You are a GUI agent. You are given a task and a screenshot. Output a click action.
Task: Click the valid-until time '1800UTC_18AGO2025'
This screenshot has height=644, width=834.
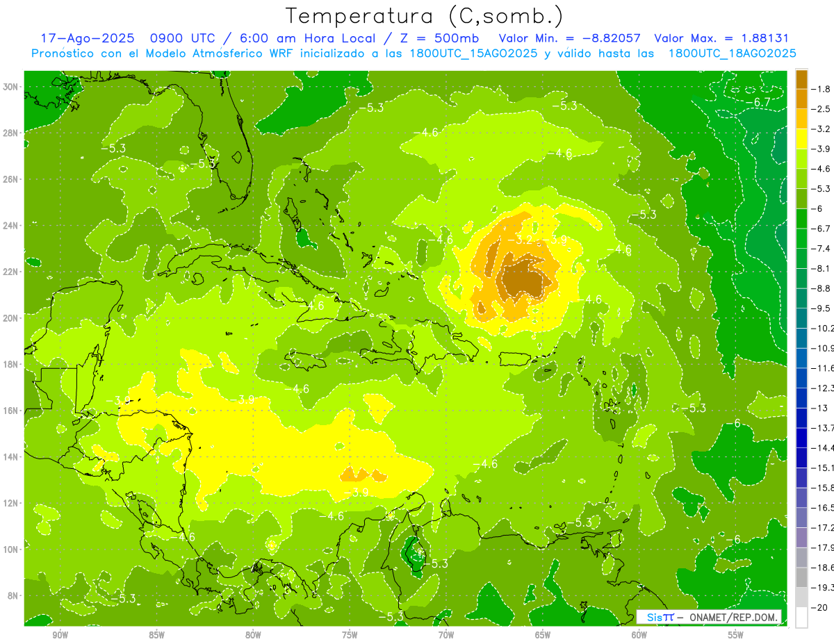click(732, 53)
